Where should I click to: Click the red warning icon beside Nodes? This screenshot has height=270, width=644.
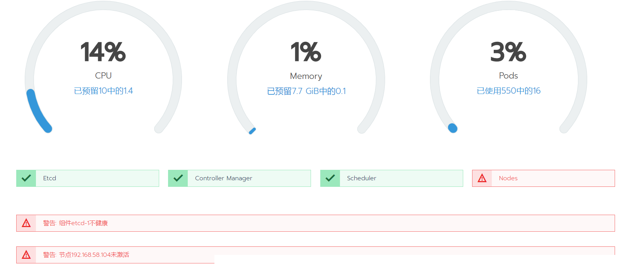coord(482,178)
